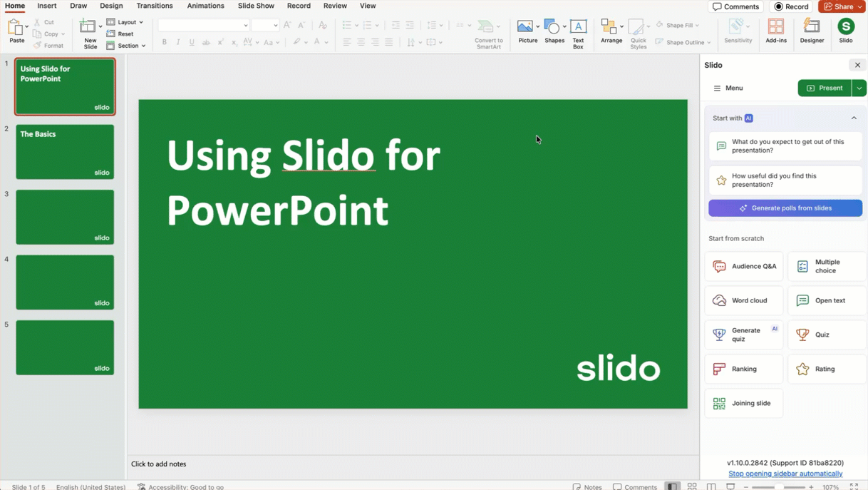Open the Review tab
Viewport: 868px width, 490px height.
pyautogui.click(x=335, y=6)
